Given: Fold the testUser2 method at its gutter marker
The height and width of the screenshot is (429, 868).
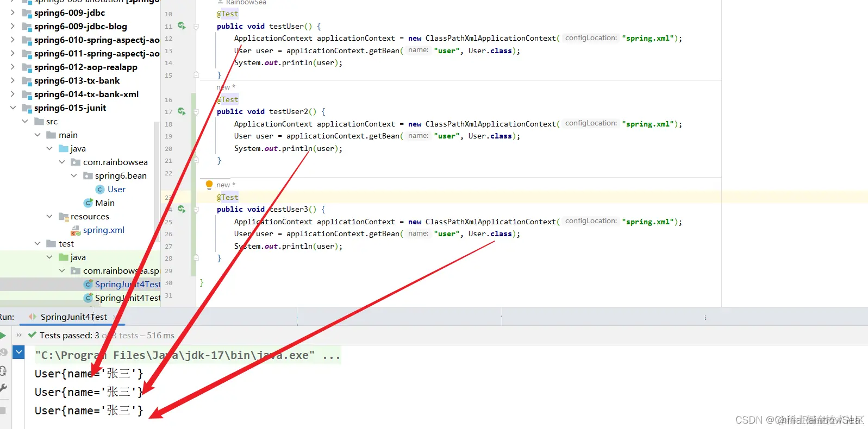Looking at the screenshot, I should [196, 111].
